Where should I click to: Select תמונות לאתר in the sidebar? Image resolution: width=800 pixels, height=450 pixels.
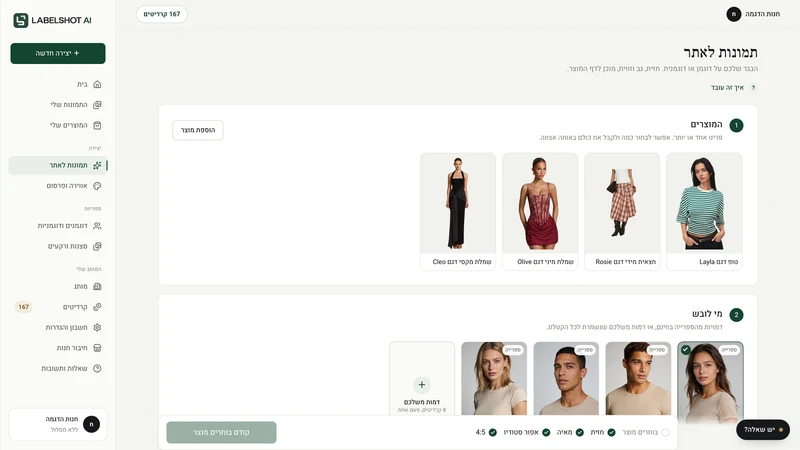tap(58, 165)
